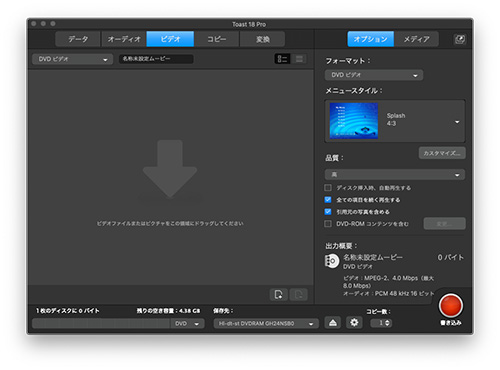The height and width of the screenshot is (370, 500).
Task: Click the copy count stepper arrows
Action: coord(387,323)
